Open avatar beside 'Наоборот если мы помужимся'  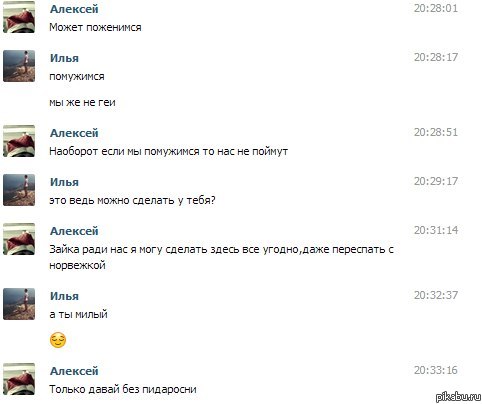point(19,141)
